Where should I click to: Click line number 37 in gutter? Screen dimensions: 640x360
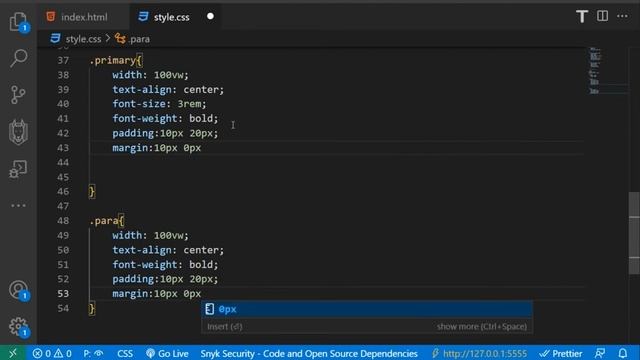pyautogui.click(x=63, y=60)
